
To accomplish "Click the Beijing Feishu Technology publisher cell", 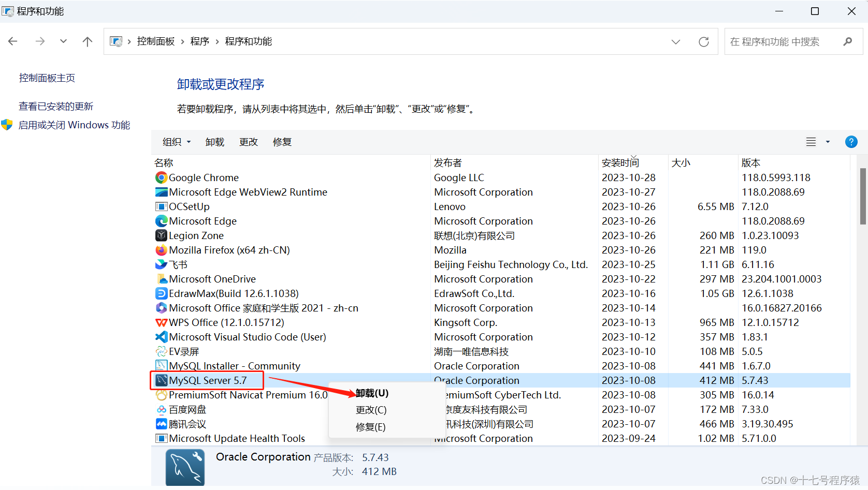I will click(x=511, y=264).
